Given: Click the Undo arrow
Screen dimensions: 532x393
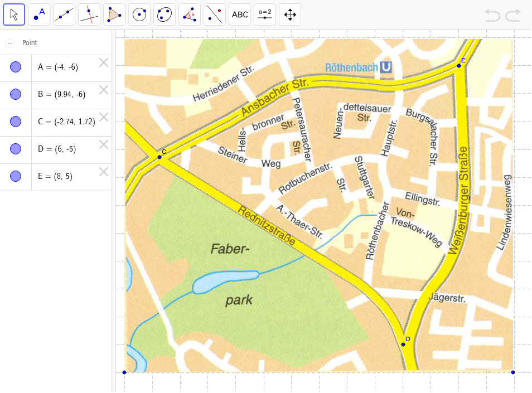Looking at the screenshot, I should click(x=492, y=15).
